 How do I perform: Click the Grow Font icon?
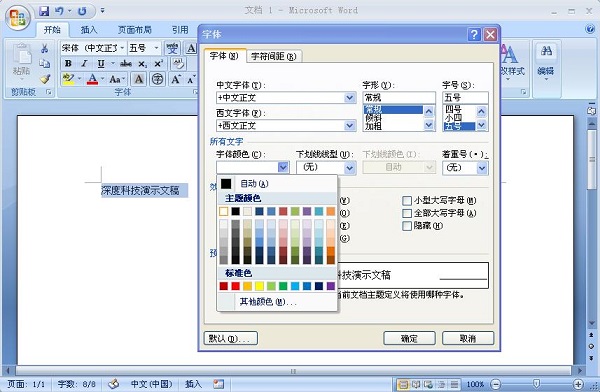point(176,79)
